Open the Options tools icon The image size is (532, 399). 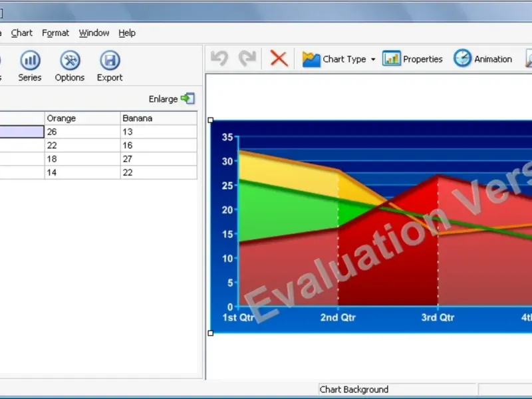[x=70, y=61]
